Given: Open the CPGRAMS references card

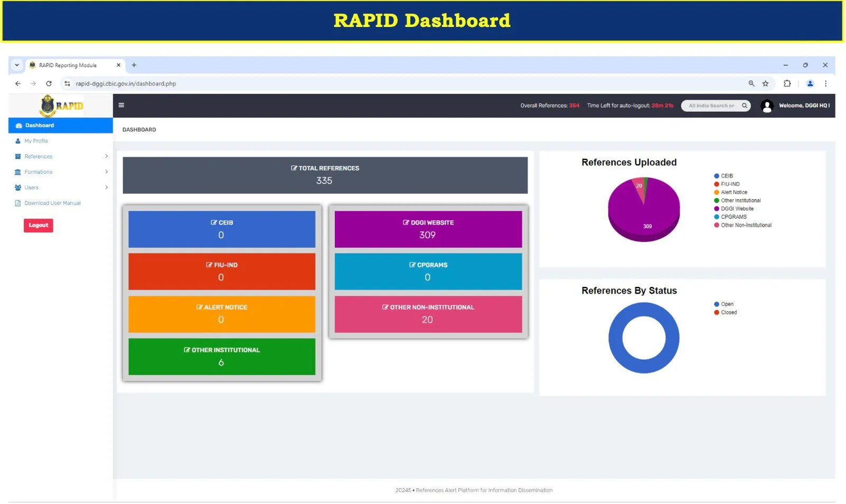Looking at the screenshot, I should [x=428, y=272].
